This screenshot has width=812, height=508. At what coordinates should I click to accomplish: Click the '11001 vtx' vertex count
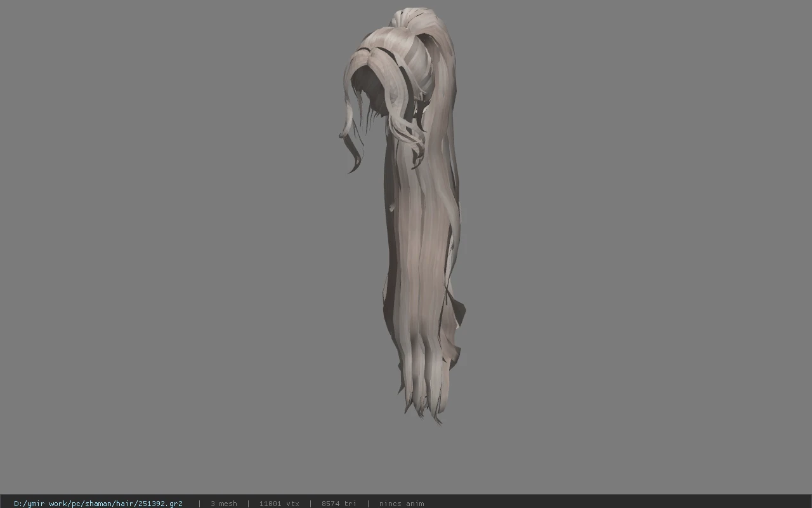279,504
